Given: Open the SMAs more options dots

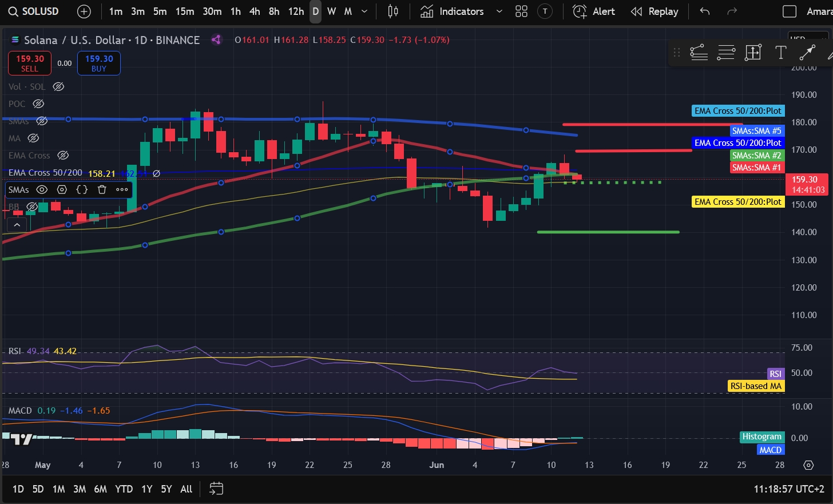Looking at the screenshot, I should point(122,189).
